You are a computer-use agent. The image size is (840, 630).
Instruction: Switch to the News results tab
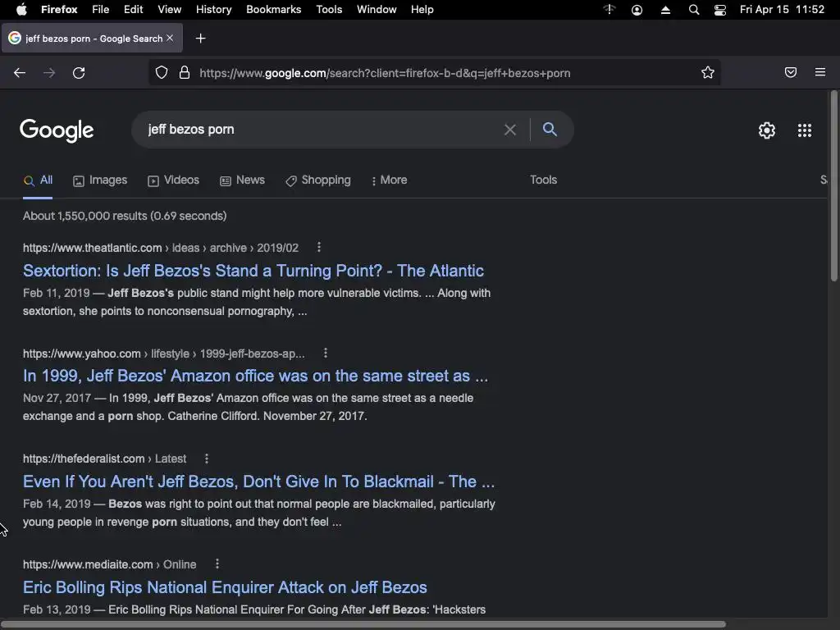point(242,180)
